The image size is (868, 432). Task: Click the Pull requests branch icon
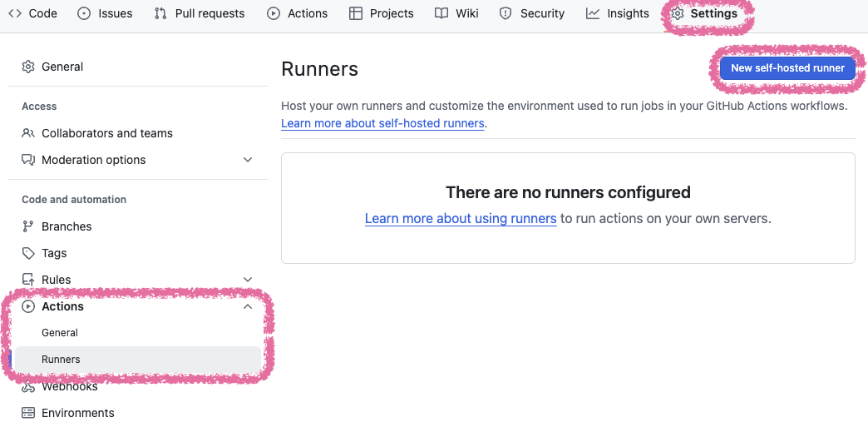pos(160,13)
